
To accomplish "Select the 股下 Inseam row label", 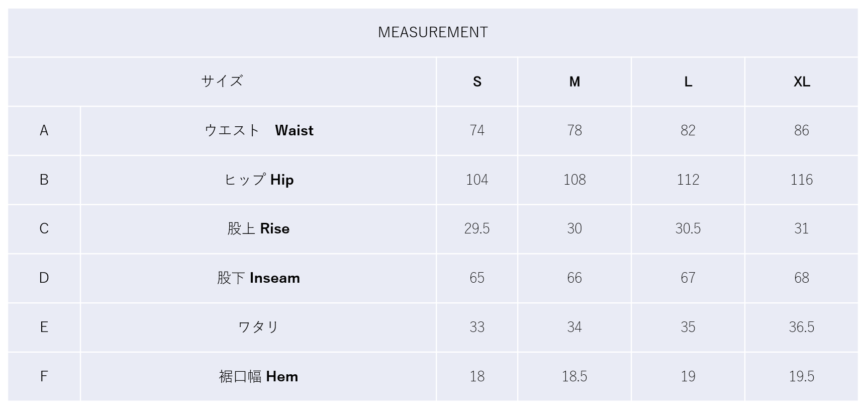I will coord(259,278).
